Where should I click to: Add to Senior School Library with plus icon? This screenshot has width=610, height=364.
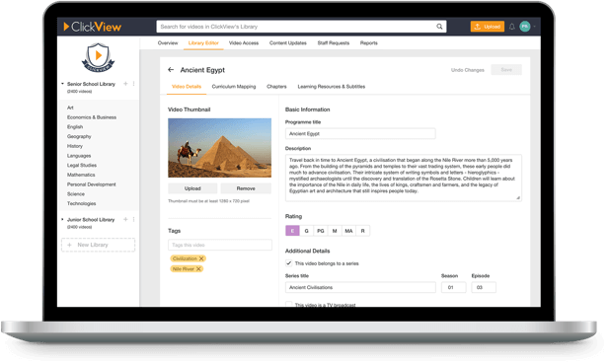[x=125, y=84]
